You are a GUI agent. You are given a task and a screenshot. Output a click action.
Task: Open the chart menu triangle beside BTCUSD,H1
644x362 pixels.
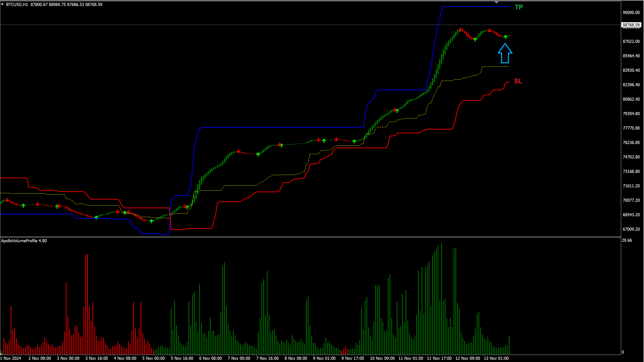(2, 4)
